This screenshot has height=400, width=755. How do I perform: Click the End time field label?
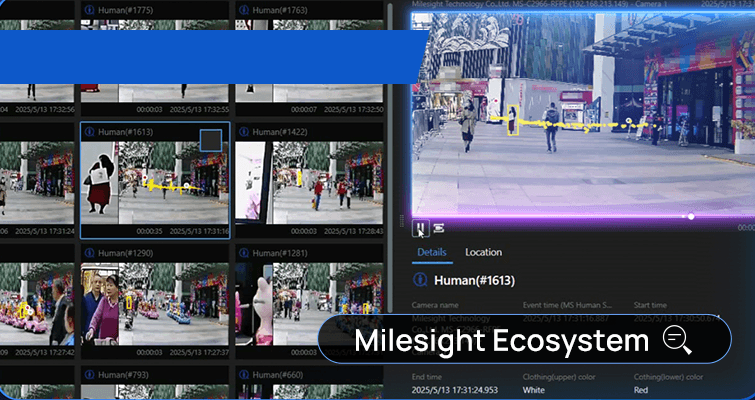(x=427, y=377)
